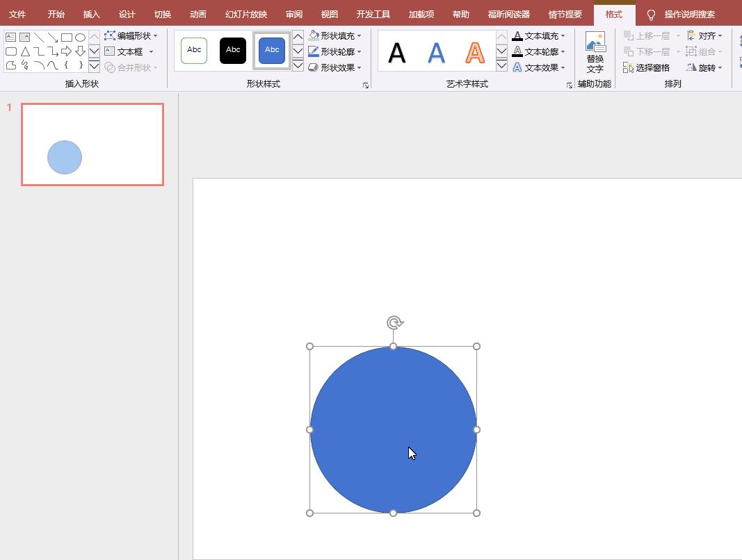Click the 编辑形状 button

pyautogui.click(x=131, y=35)
